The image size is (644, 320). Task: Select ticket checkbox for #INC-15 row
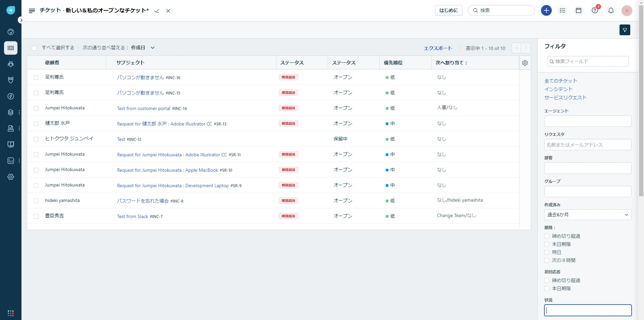[36, 93]
